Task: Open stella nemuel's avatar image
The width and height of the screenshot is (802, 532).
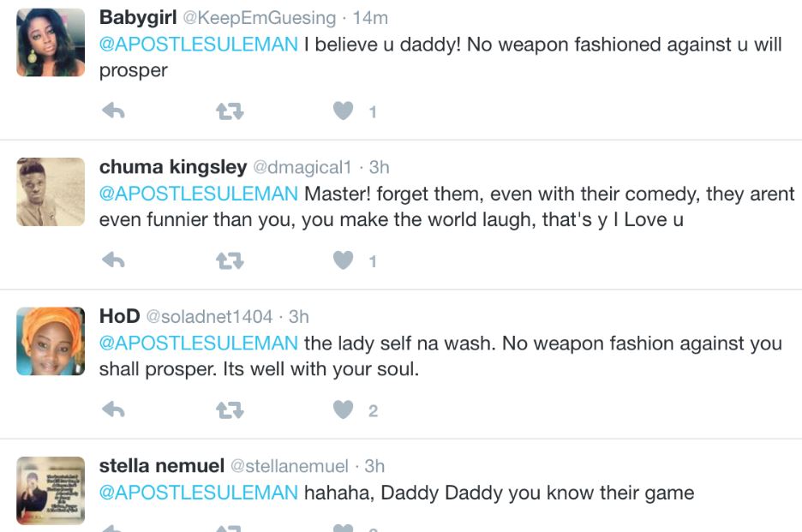Action: [x=51, y=490]
